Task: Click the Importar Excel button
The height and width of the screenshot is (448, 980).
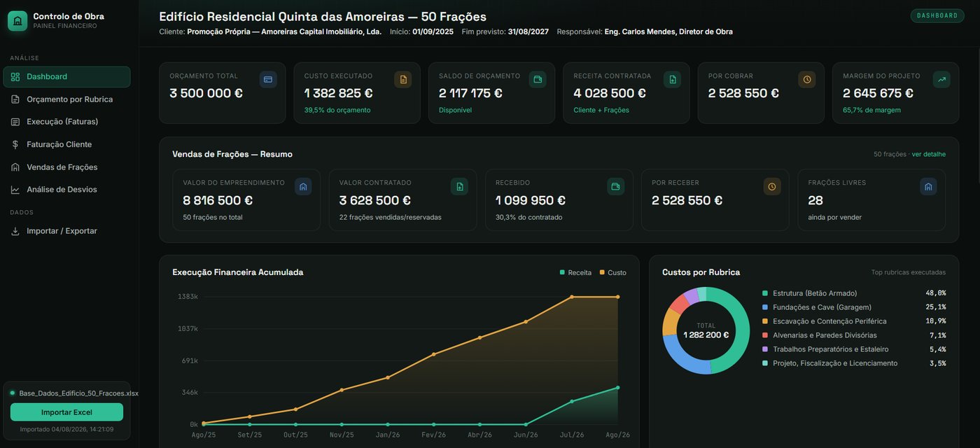Action: point(66,412)
